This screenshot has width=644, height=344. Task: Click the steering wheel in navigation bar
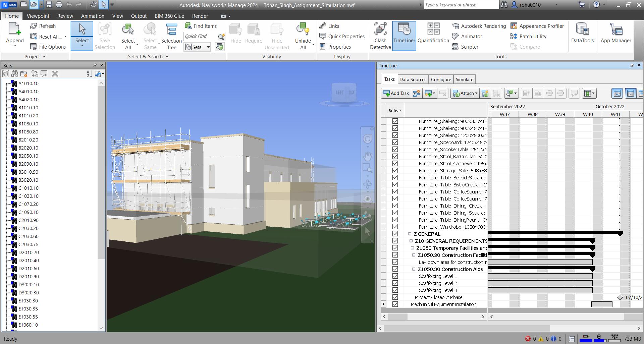368,139
